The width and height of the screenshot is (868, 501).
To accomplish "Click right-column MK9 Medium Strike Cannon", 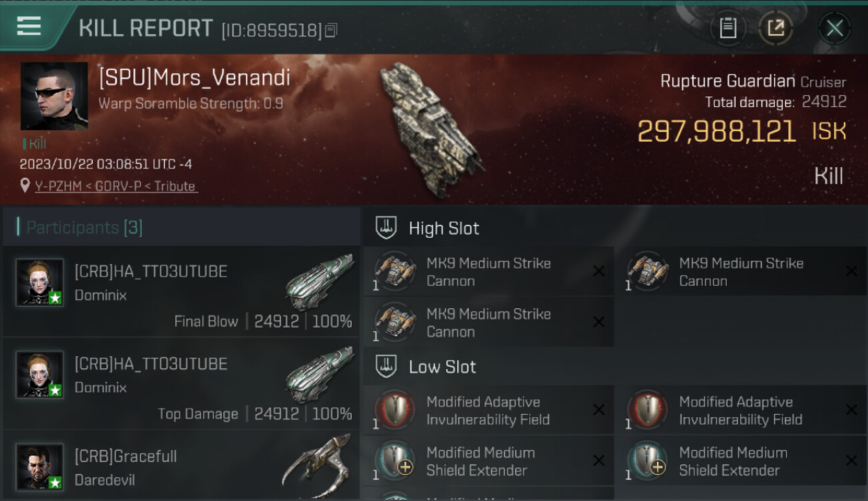I will click(742, 272).
